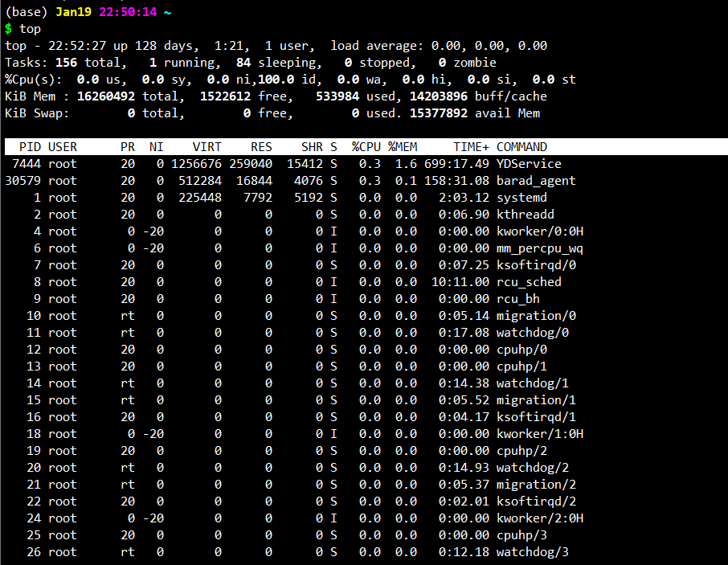Viewport: 728px width, 565px height.
Task: Click the TIME+ column header
Action: click(471, 147)
